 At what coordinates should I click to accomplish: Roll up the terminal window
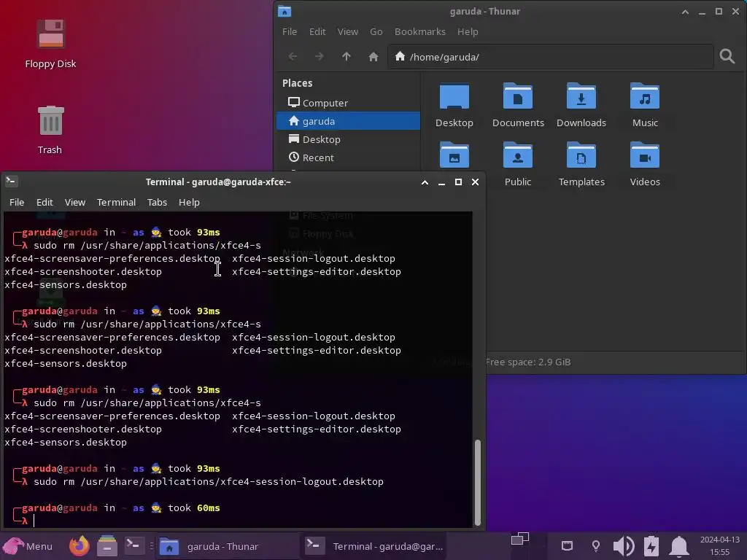point(425,182)
